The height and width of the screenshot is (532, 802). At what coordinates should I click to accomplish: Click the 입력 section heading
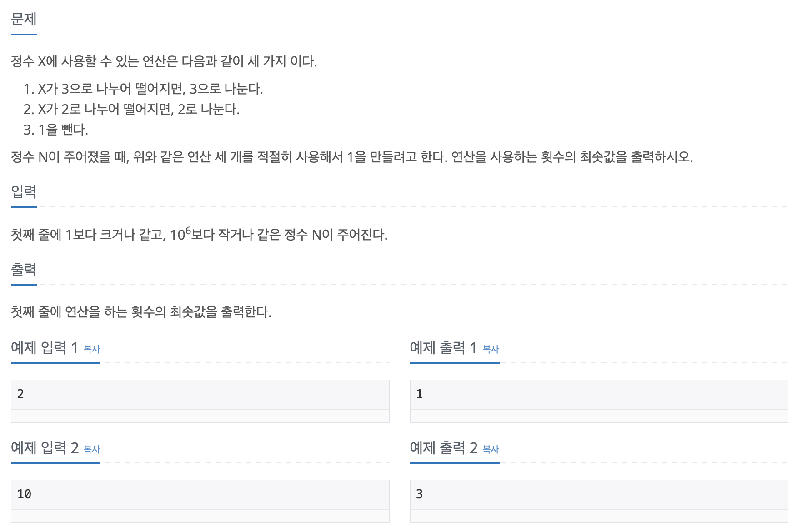click(24, 192)
